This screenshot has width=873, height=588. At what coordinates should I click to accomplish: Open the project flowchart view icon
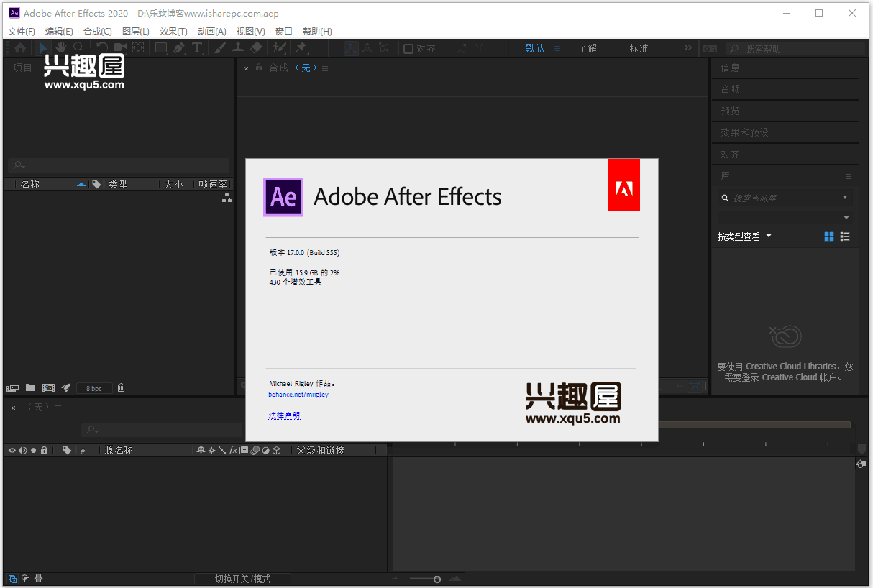(227, 198)
